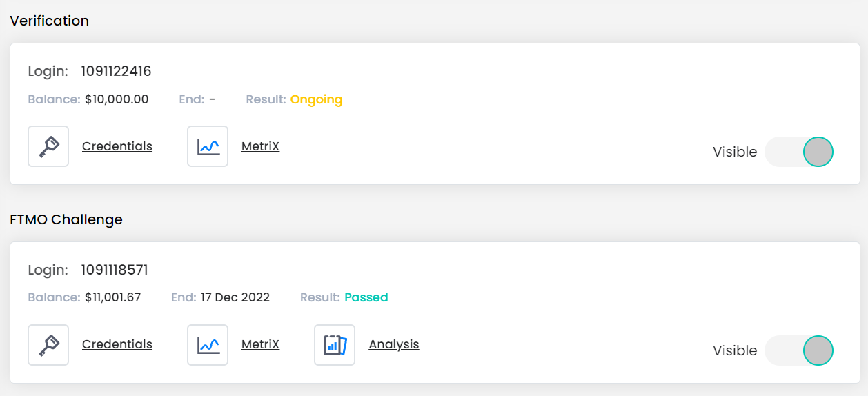The width and height of the screenshot is (868, 396).
Task: Open the Analysis link
Action: click(x=394, y=344)
